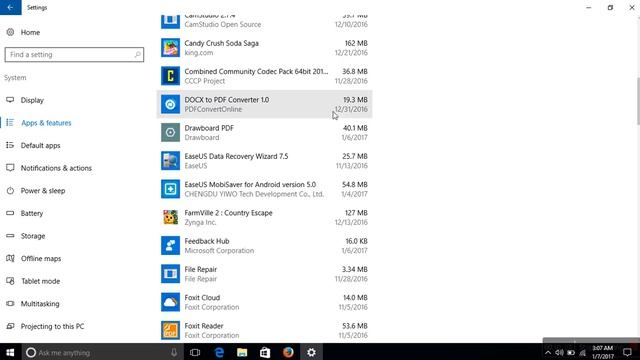Open Projecting to this PC settings
Viewport: 640px width, 360px height.
coord(52,327)
